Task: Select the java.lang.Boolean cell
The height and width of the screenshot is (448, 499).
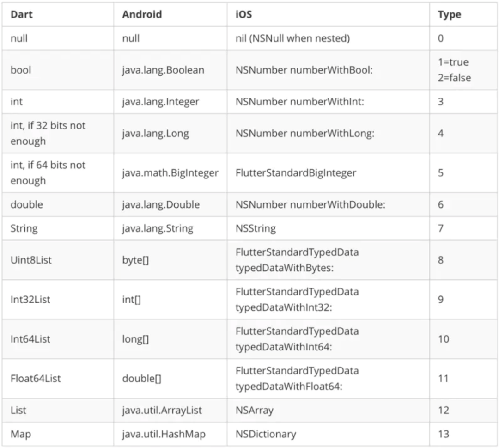Action: pos(163,70)
